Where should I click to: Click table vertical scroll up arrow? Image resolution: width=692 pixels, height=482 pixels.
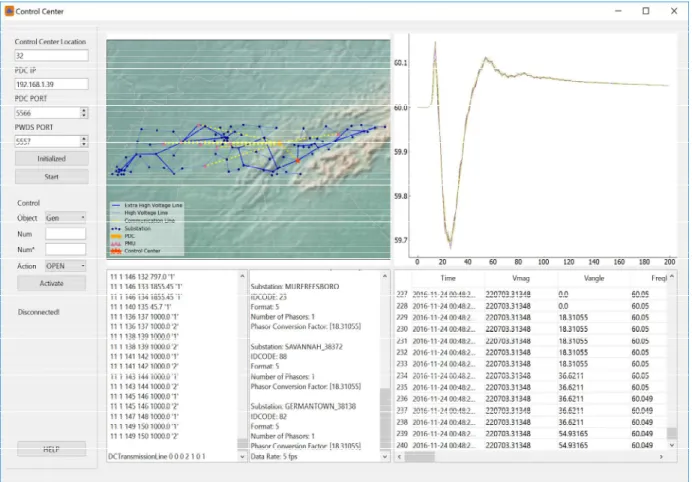click(672, 277)
